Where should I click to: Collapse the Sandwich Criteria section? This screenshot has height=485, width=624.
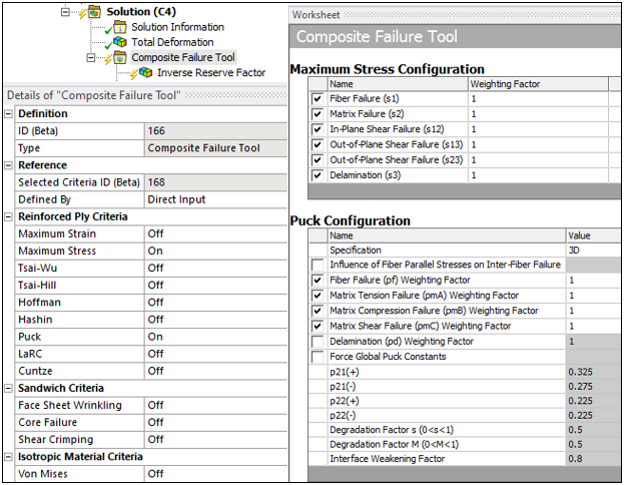9,388
